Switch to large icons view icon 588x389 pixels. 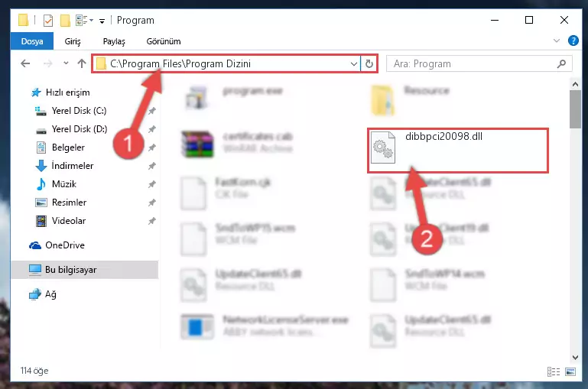coord(570,371)
